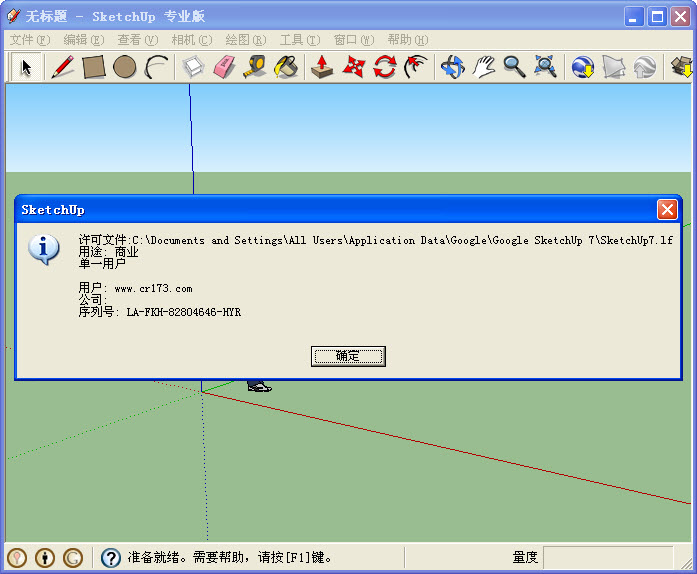This screenshot has width=697, height=574.
Task: Minimize the SketchUp main window
Action: click(x=633, y=17)
